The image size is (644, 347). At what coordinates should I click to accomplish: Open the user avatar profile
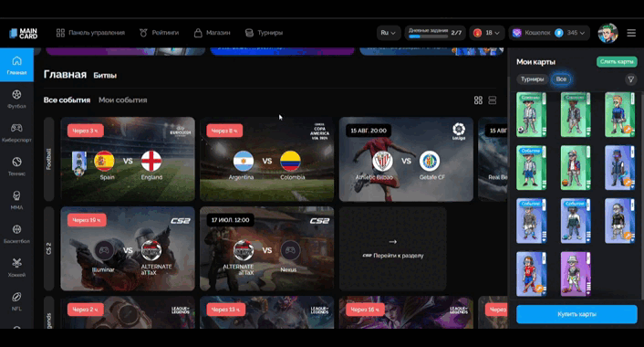tap(608, 33)
